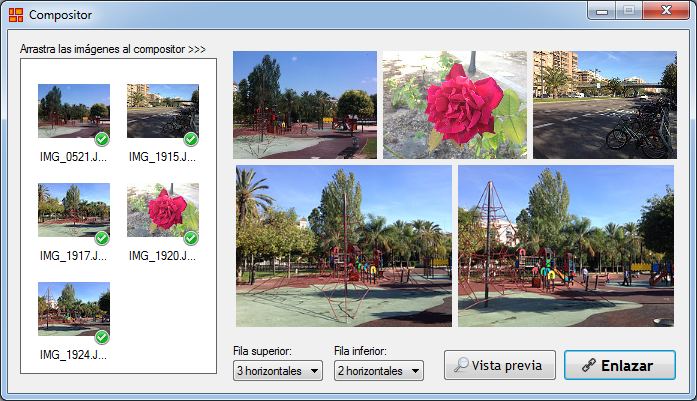Select the IMG_1915 street thumbnail

tap(163, 111)
